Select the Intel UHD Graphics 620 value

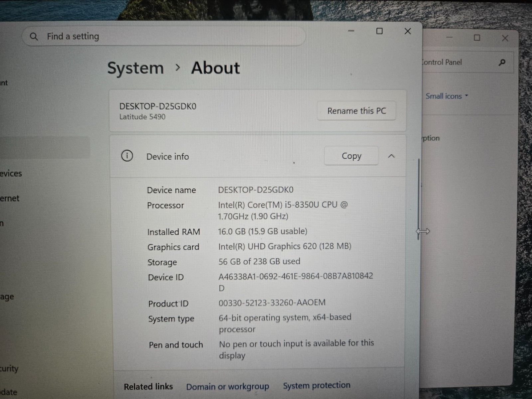pos(285,246)
